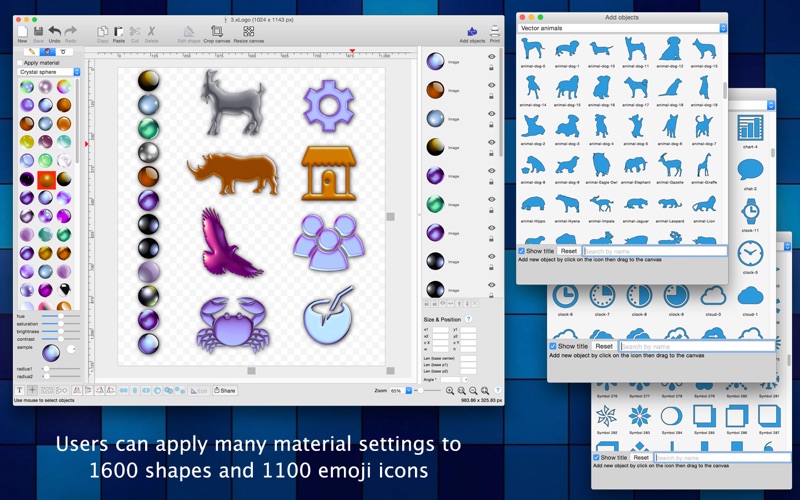Uncheck Show title in animals window
800x500 pixels.
point(521,251)
